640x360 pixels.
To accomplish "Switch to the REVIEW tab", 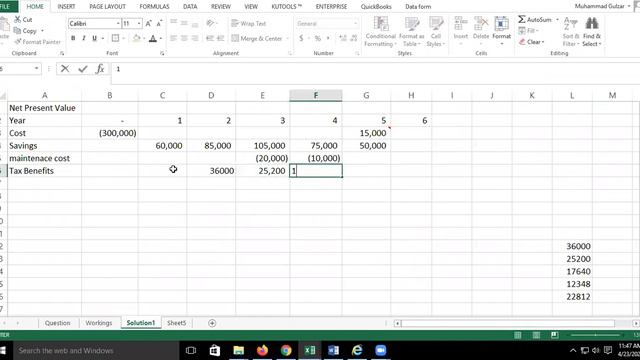I will click(x=221, y=7).
